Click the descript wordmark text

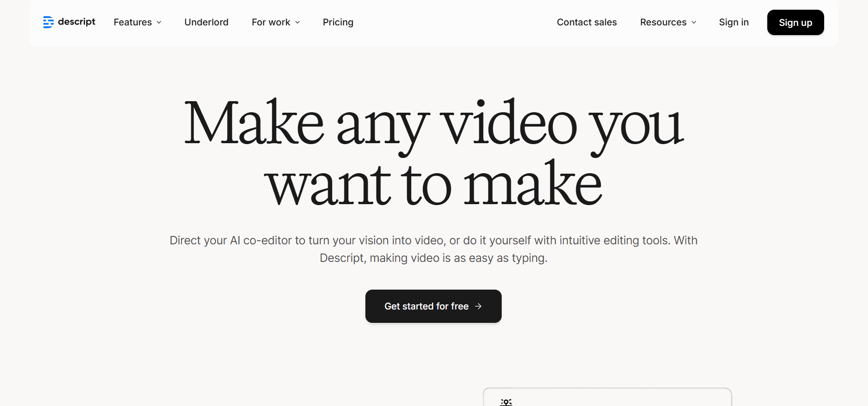coord(77,22)
